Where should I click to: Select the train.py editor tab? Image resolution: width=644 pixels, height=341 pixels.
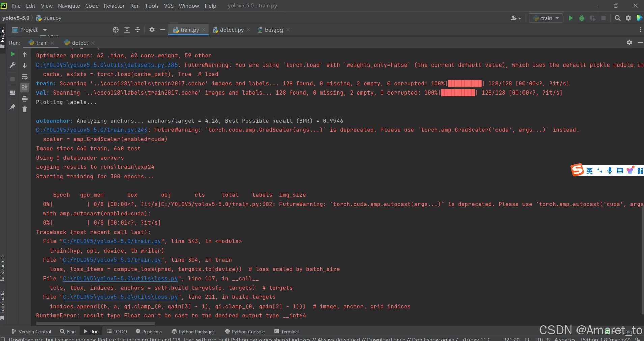point(189,30)
